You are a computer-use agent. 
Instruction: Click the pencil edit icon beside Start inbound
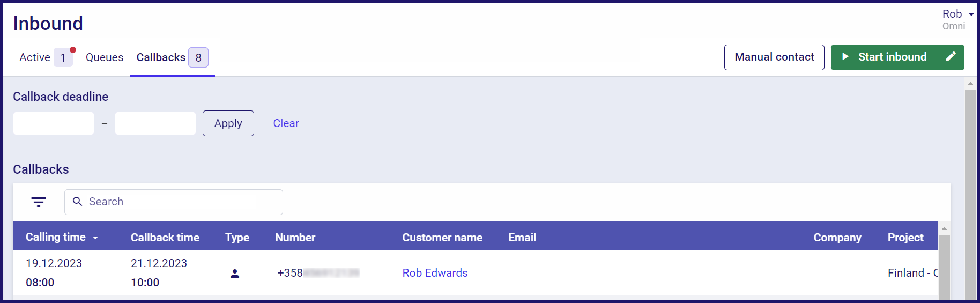pos(951,57)
